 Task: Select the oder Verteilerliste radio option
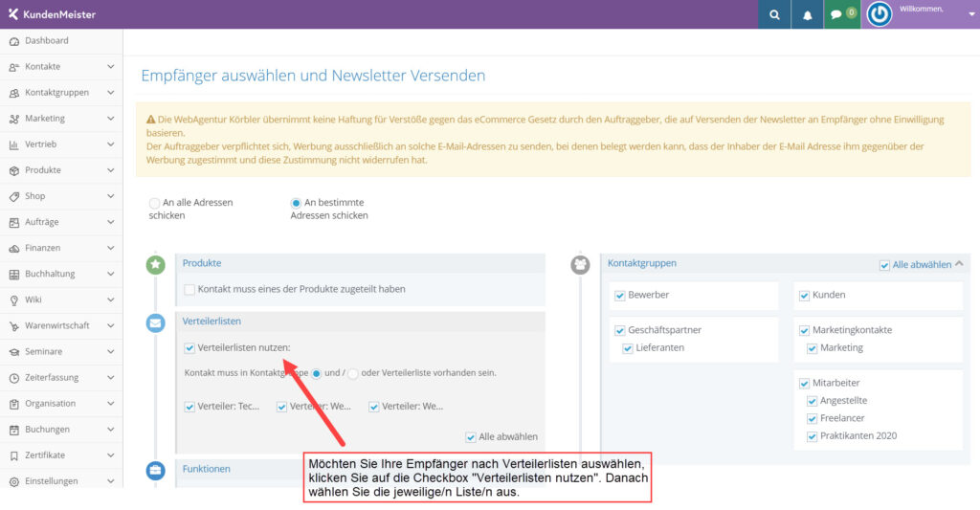tap(353, 374)
